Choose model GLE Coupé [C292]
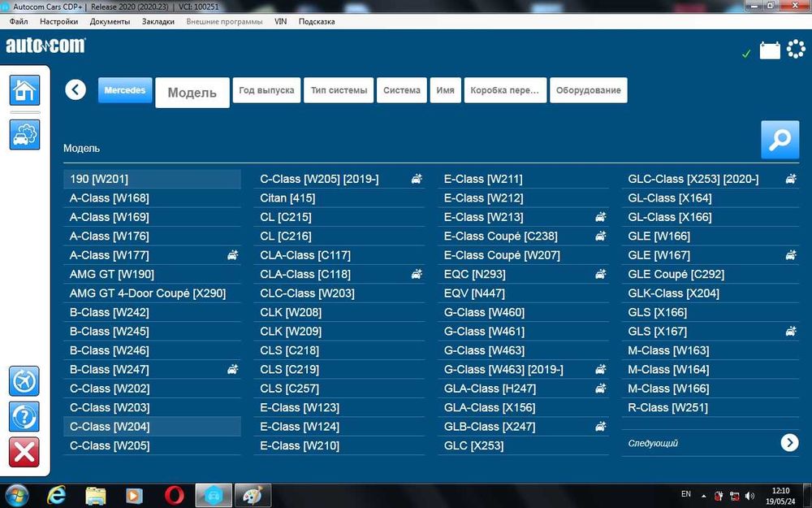Viewport: 812px width, 508px height. 710,274
